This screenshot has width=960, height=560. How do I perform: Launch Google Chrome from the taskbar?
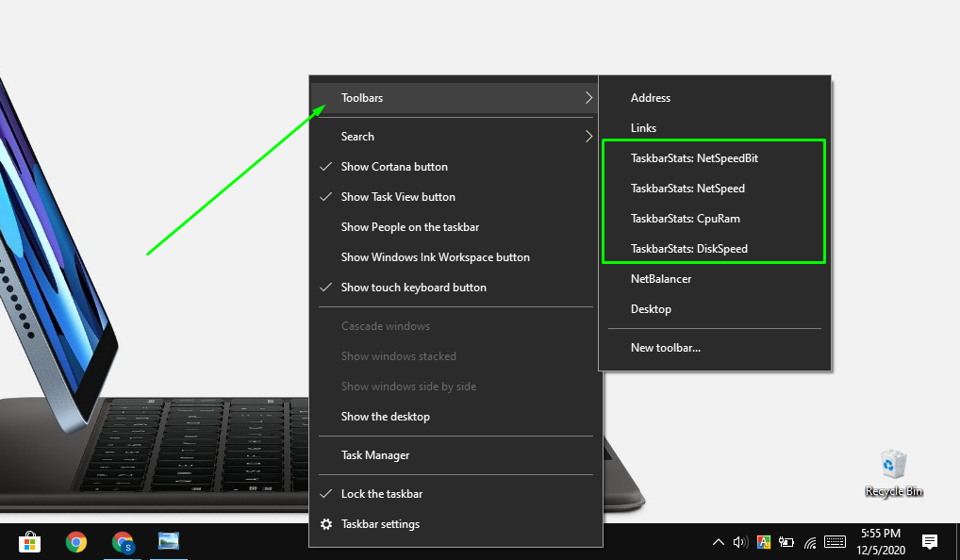point(76,541)
